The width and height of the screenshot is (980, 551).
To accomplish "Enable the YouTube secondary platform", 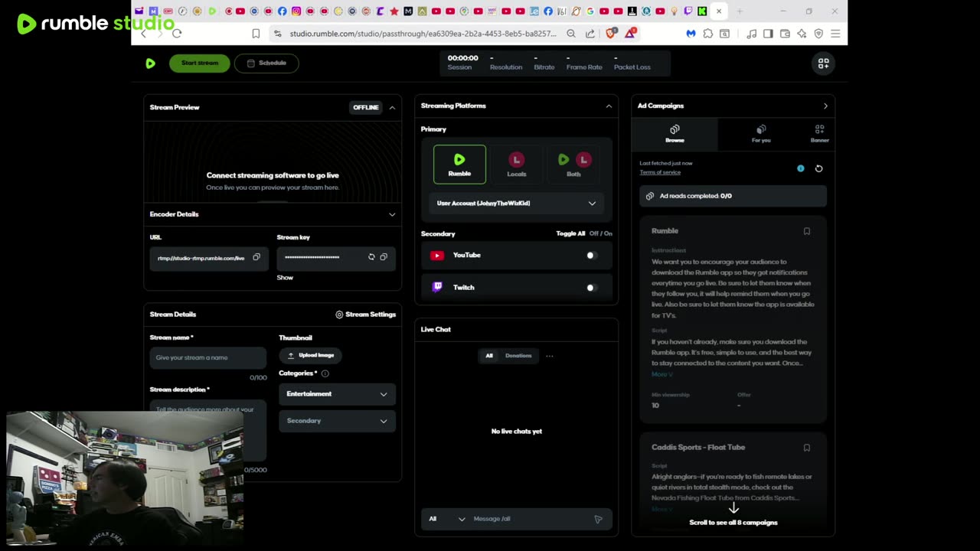I will point(592,256).
